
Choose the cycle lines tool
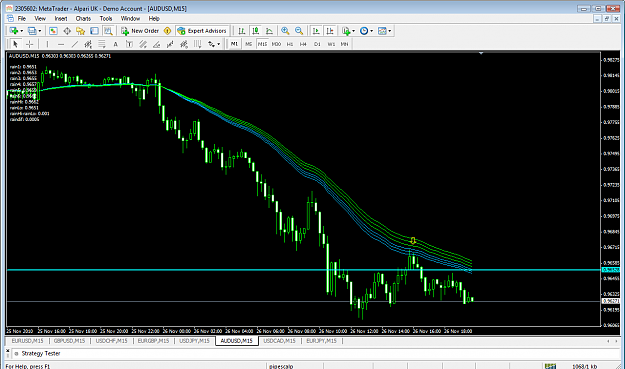[197, 44]
